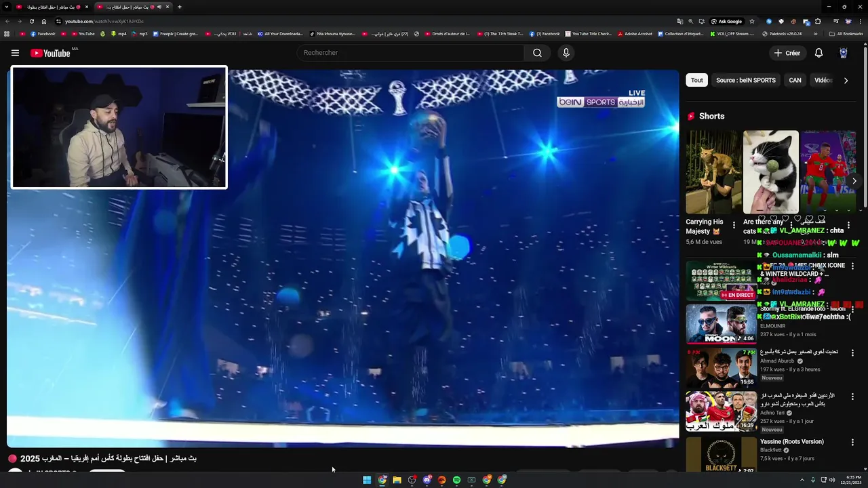Open the zoom magnifier icon in address bar
The image size is (868, 488).
tap(690, 21)
